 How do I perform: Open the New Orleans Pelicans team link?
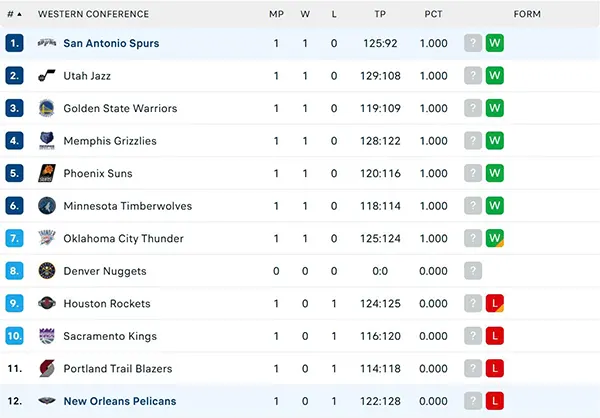coord(119,401)
